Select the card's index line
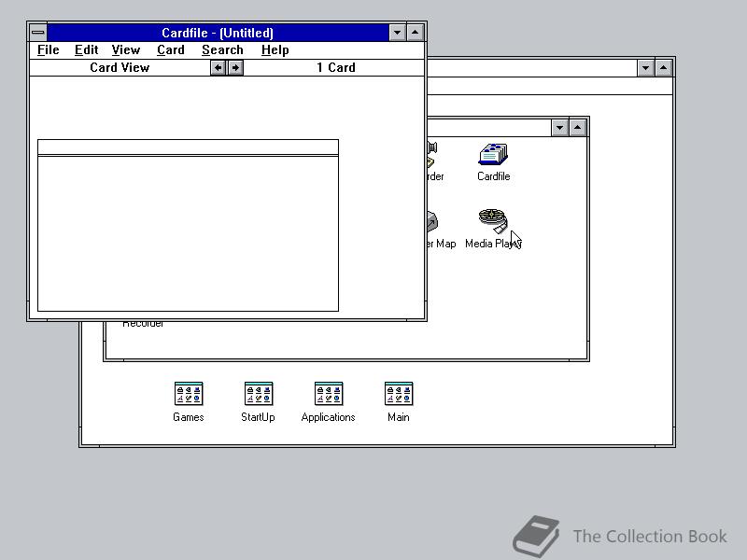The width and height of the screenshot is (747, 560). point(187,147)
